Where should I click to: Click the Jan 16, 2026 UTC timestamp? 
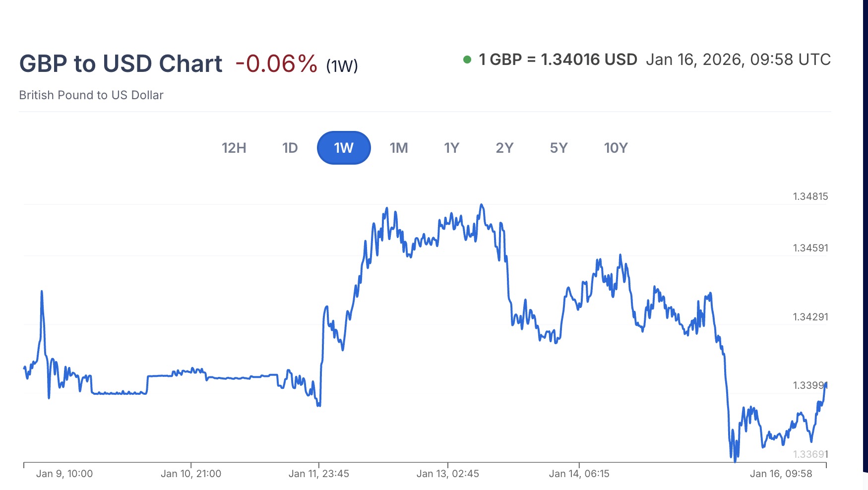point(738,60)
